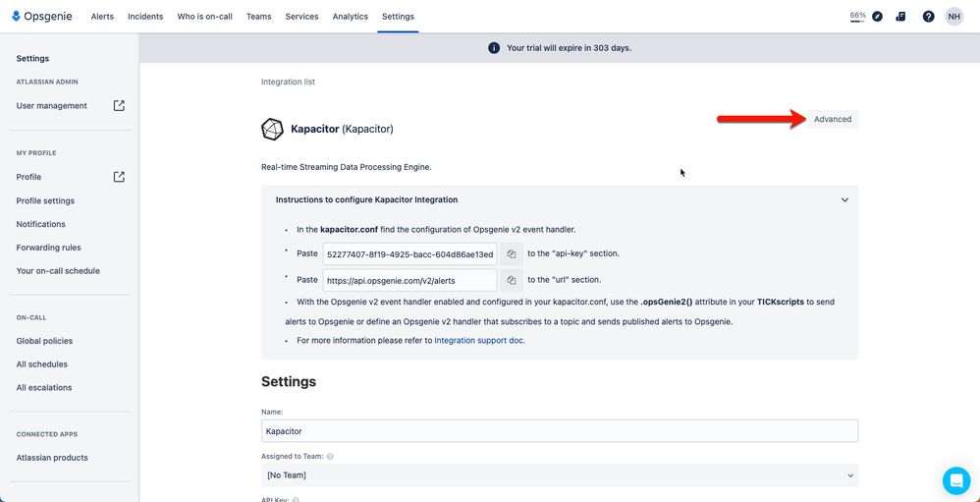980x502 pixels.
Task: Click the Settings sidebar heading
Action: pyautogui.click(x=32, y=58)
